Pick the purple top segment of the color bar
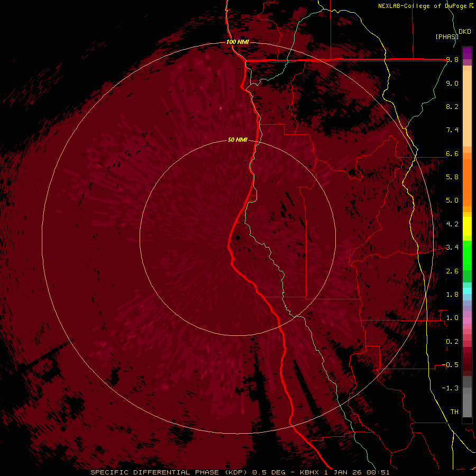 [x=467, y=53]
